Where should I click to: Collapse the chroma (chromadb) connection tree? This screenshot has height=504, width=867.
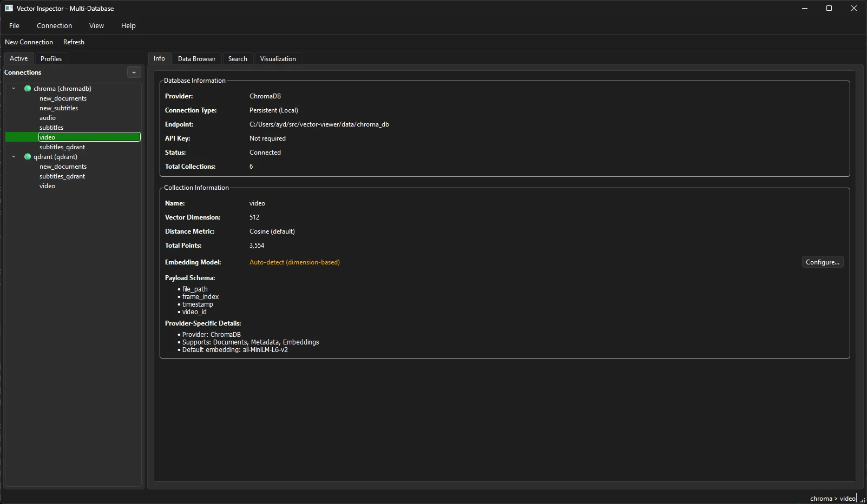pyautogui.click(x=14, y=89)
